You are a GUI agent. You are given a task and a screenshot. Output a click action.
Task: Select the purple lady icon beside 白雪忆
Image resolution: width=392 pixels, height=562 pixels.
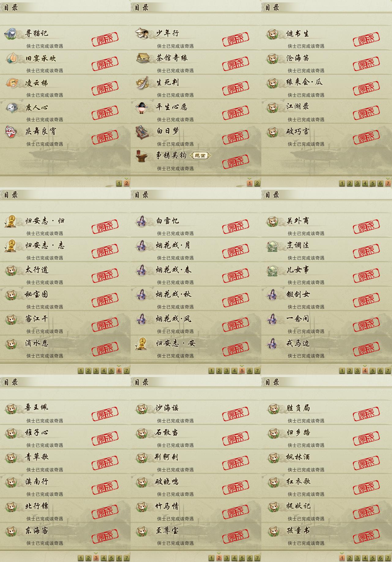point(142,221)
